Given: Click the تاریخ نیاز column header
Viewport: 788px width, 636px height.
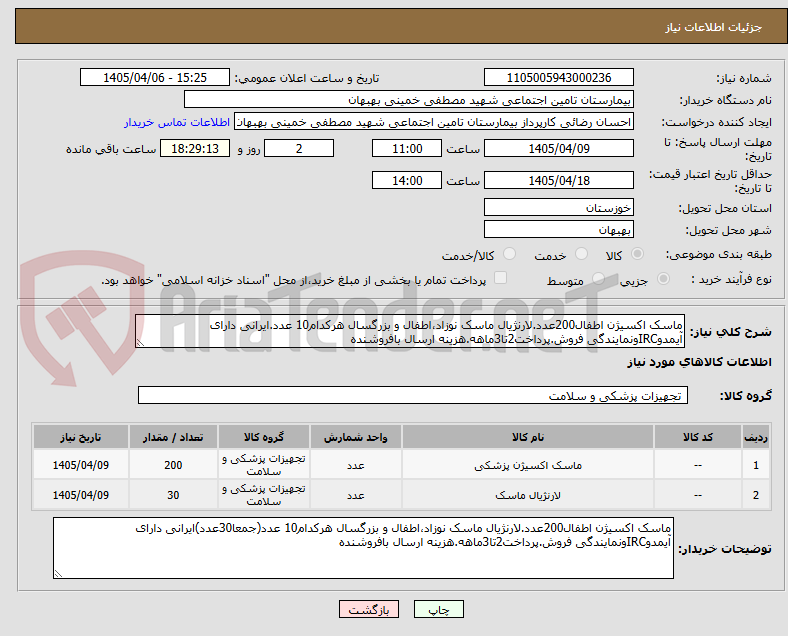Looking at the screenshot, I should coord(81,437).
